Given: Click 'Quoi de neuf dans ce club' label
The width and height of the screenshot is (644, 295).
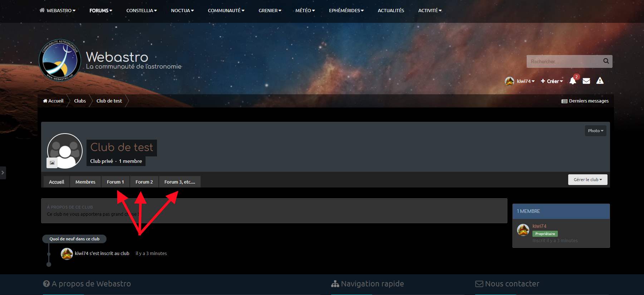Looking at the screenshot, I should point(74,239).
